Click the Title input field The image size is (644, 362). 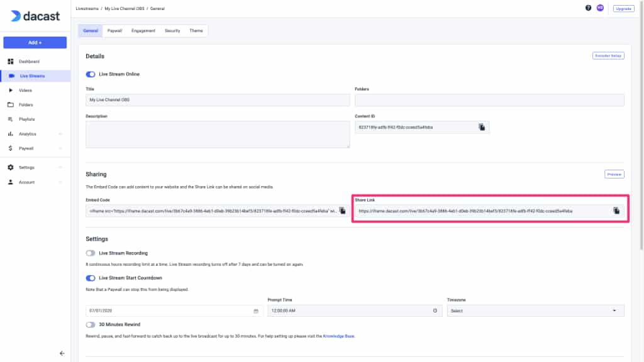point(218,100)
